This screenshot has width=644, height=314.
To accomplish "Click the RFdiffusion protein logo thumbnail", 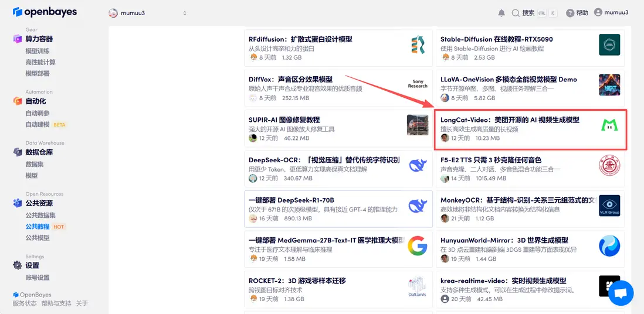I will coord(418,45).
